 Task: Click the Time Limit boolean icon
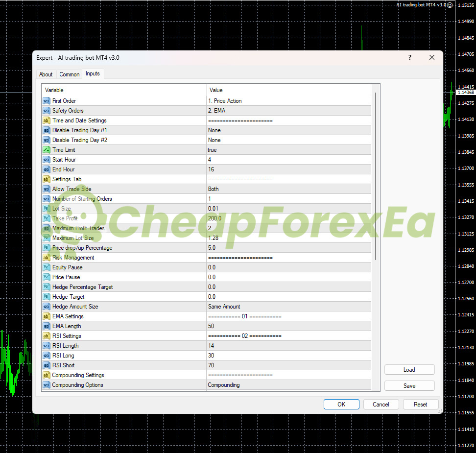46,150
